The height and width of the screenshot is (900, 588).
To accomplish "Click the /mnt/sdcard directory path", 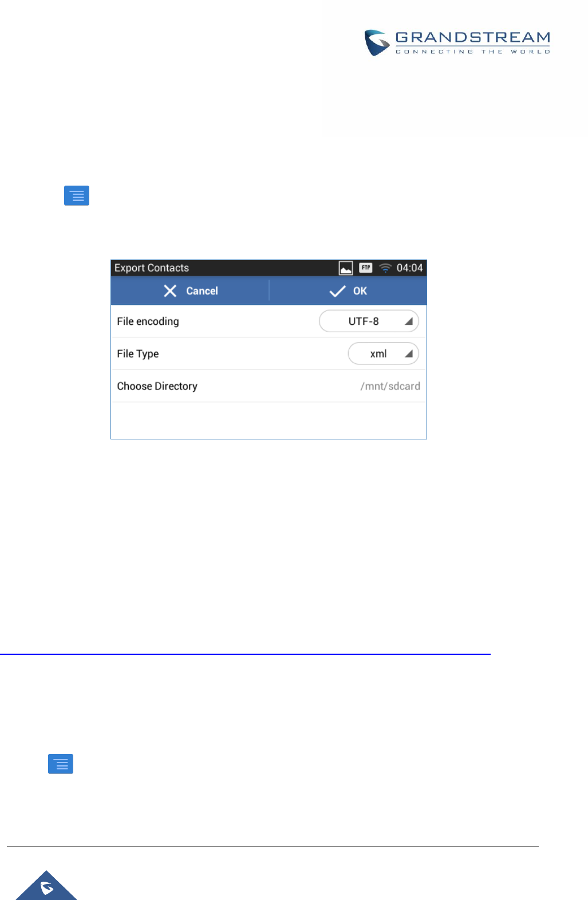I will click(x=390, y=386).
